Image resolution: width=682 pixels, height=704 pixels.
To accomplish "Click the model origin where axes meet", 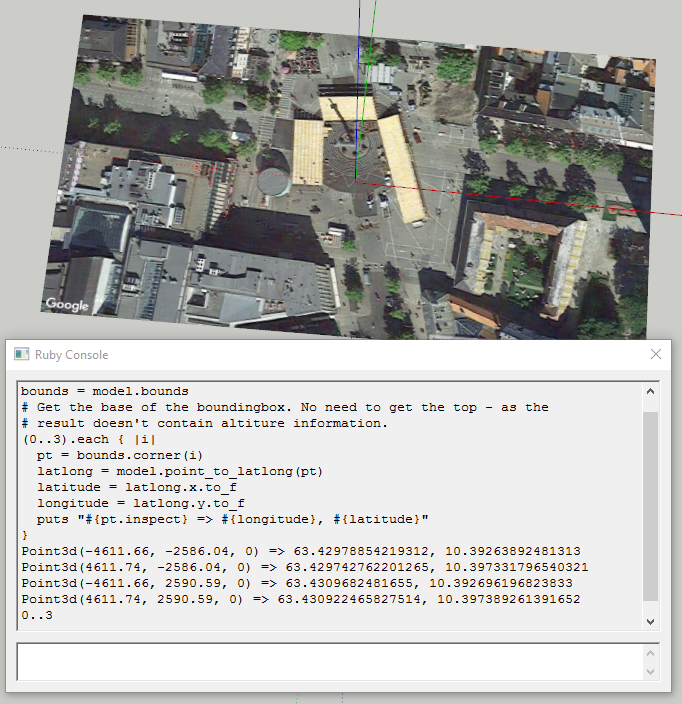I will [355, 181].
